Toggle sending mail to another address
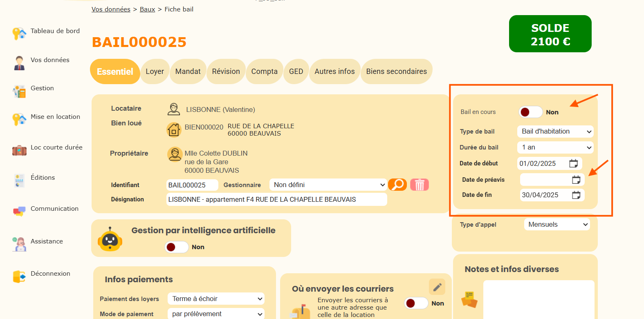This screenshot has height=319, width=644. click(x=416, y=303)
